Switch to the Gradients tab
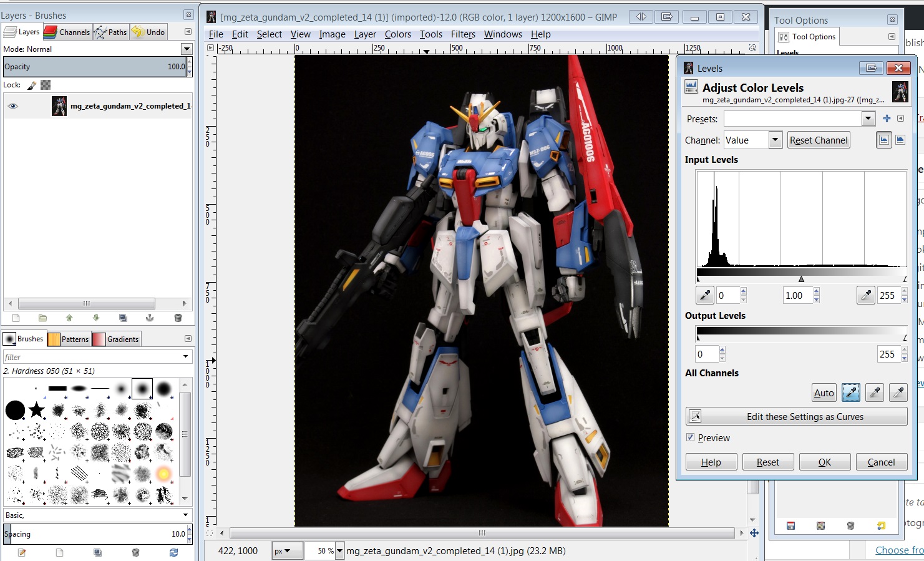The width and height of the screenshot is (924, 561). (x=116, y=339)
